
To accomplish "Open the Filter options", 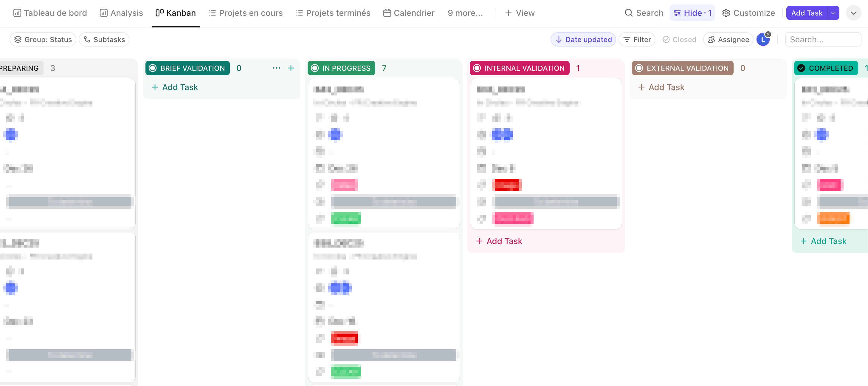I will click(637, 39).
